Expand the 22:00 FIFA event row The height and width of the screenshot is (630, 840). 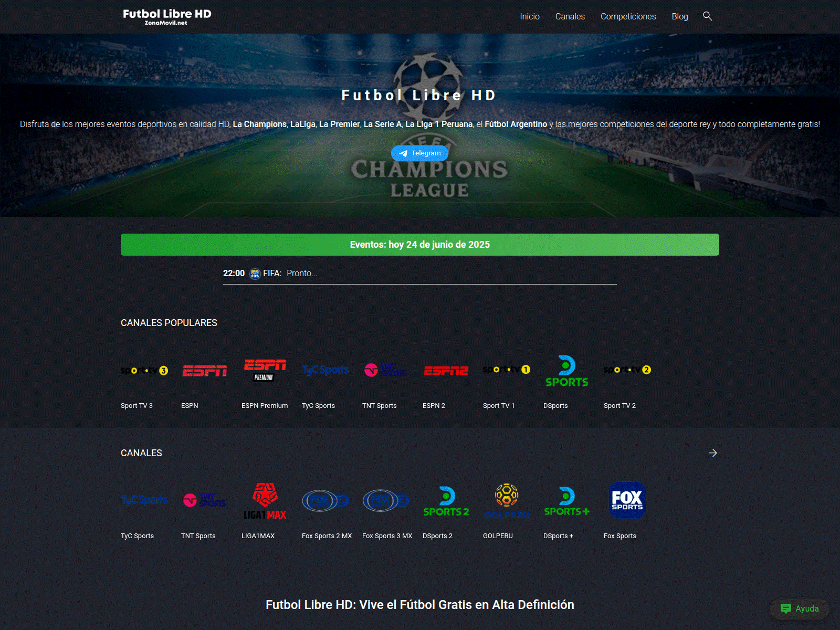pos(420,274)
